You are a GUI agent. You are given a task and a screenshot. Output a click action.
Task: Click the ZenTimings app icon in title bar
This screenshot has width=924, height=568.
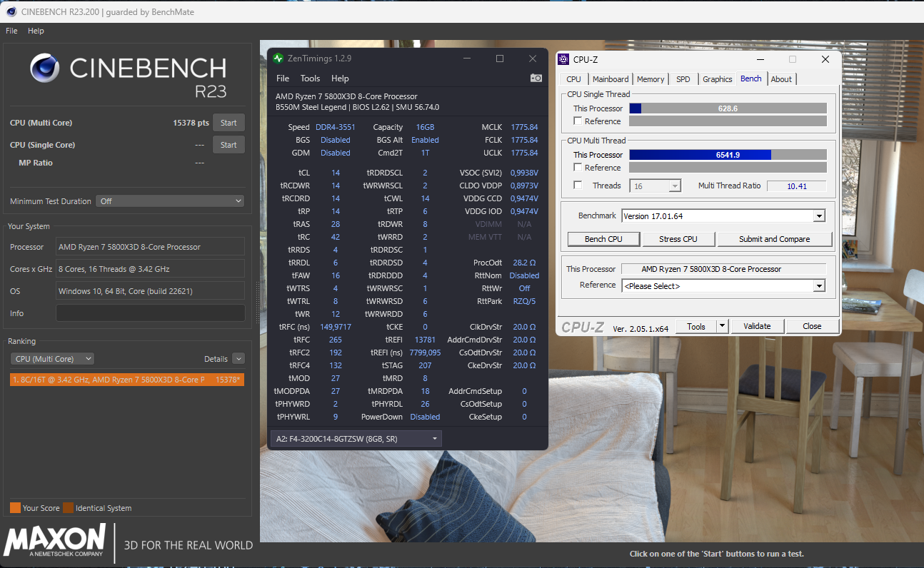tap(278, 59)
